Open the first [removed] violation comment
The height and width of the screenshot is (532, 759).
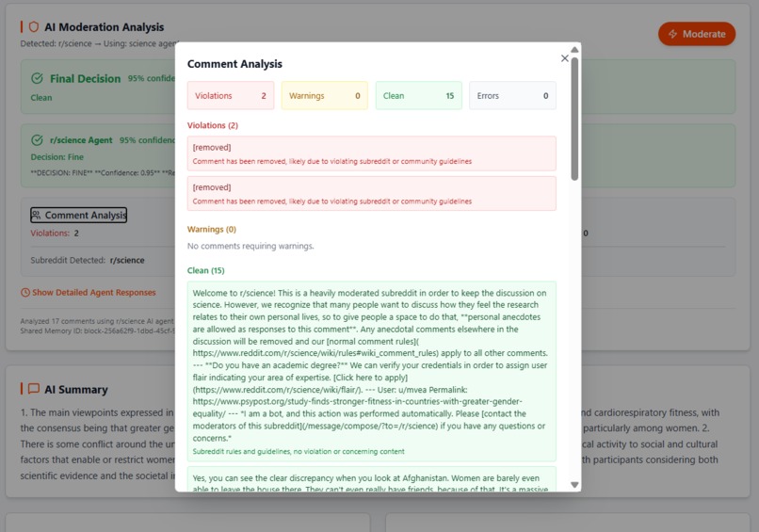[372, 153]
